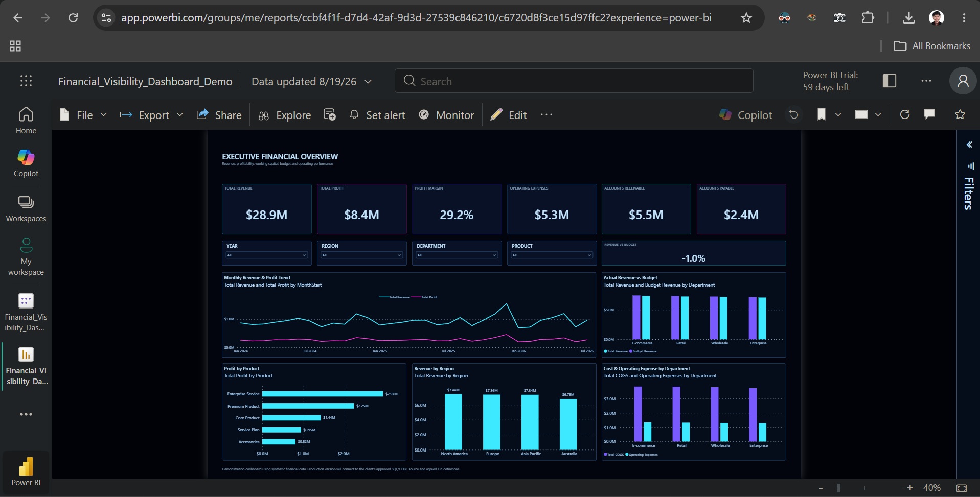Click the Set alert button
This screenshot has height=497, width=980.
[377, 115]
